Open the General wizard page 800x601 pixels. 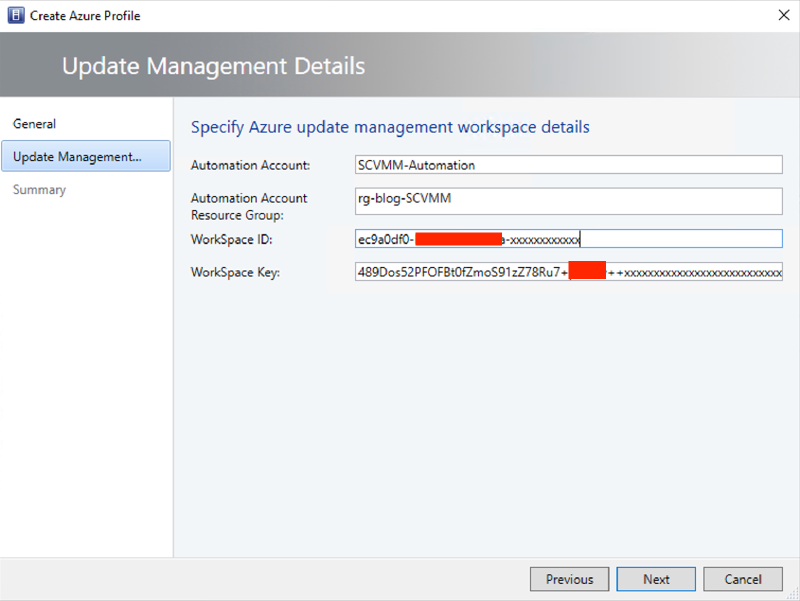34,124
